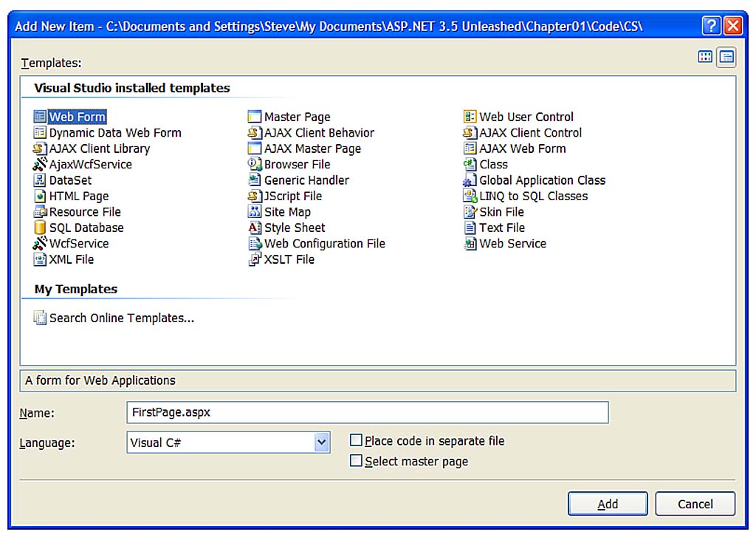Choose the Dynamic Data Web Form icon

(40, 133)
